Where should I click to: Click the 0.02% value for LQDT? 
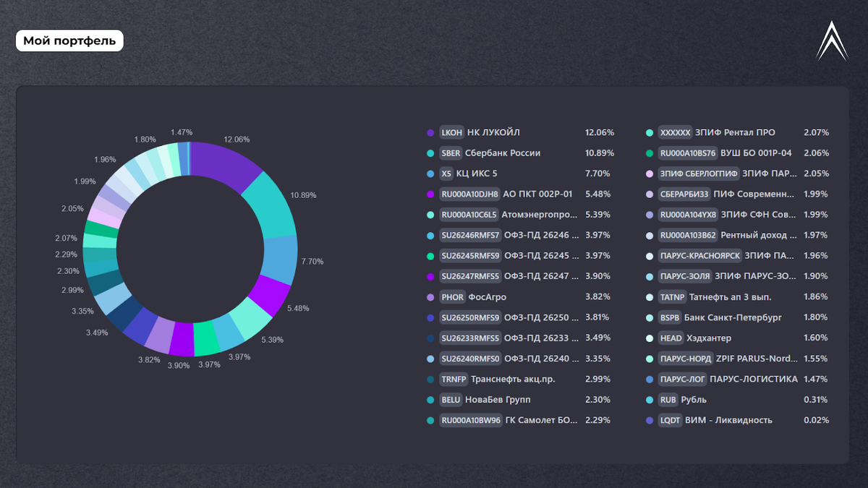pos(816,420)
